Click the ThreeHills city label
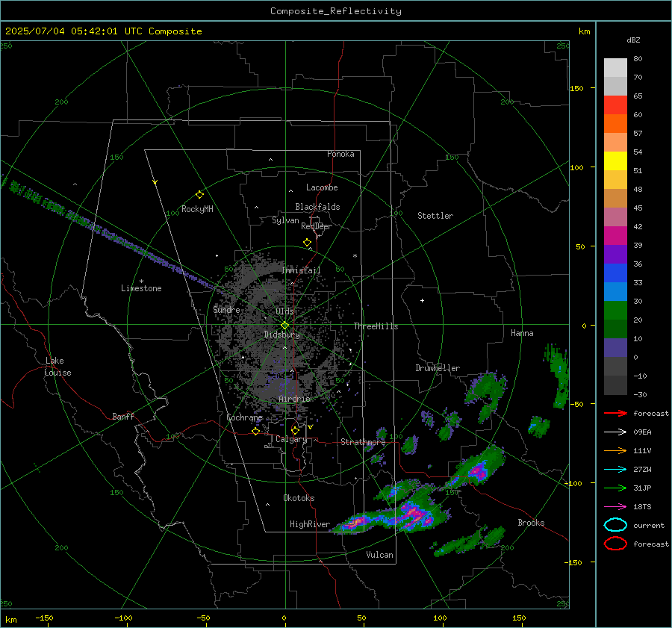This screenshot has height=628, width=672. pos(376,326)
